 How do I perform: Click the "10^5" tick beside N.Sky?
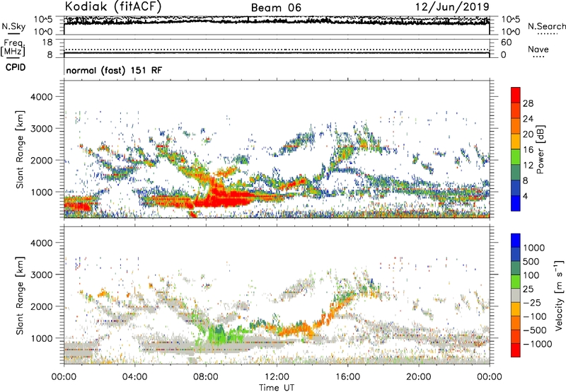[x=43, y=19]
